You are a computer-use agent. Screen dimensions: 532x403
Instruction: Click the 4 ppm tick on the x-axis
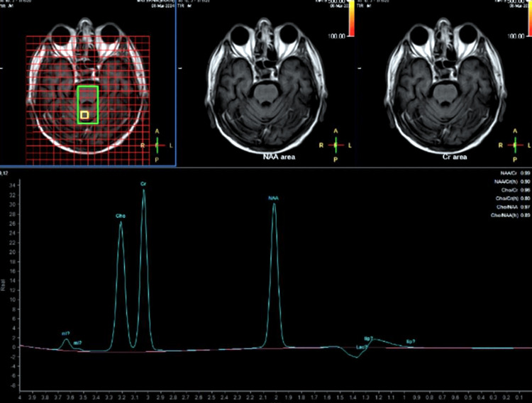20,397
